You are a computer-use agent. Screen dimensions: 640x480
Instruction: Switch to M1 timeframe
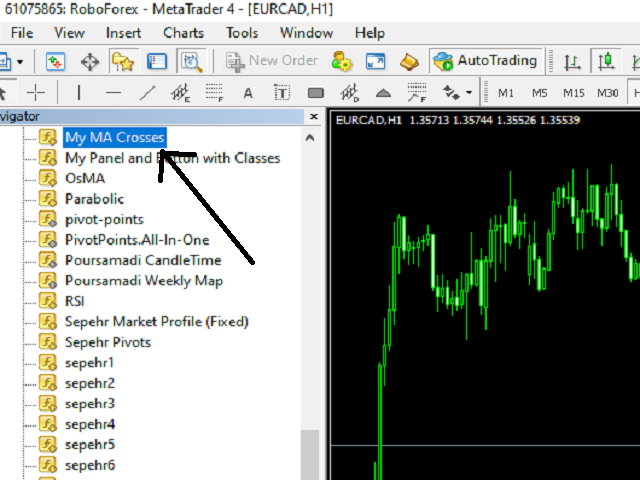506,93
